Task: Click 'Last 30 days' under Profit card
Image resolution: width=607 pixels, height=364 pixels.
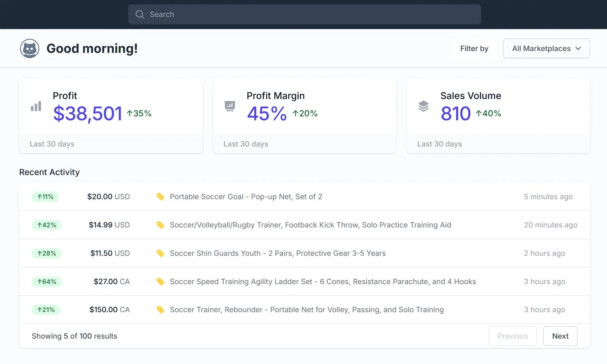Action: point(52,144)
